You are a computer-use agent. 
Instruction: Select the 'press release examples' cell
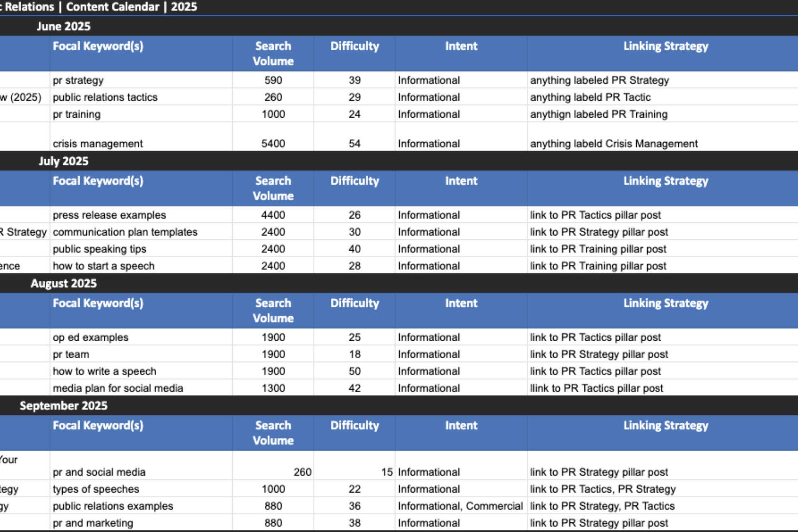click(109, 215)
